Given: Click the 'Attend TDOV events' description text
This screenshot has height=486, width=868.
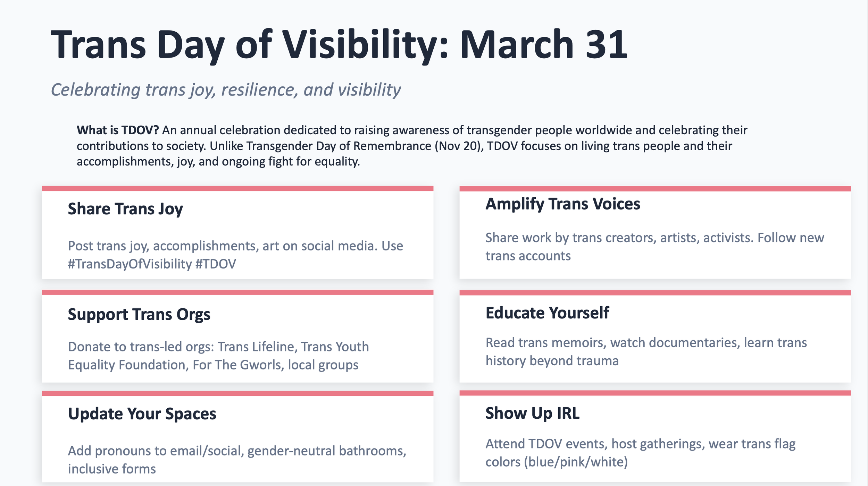Looking at the screenshot, I should 640,453.
